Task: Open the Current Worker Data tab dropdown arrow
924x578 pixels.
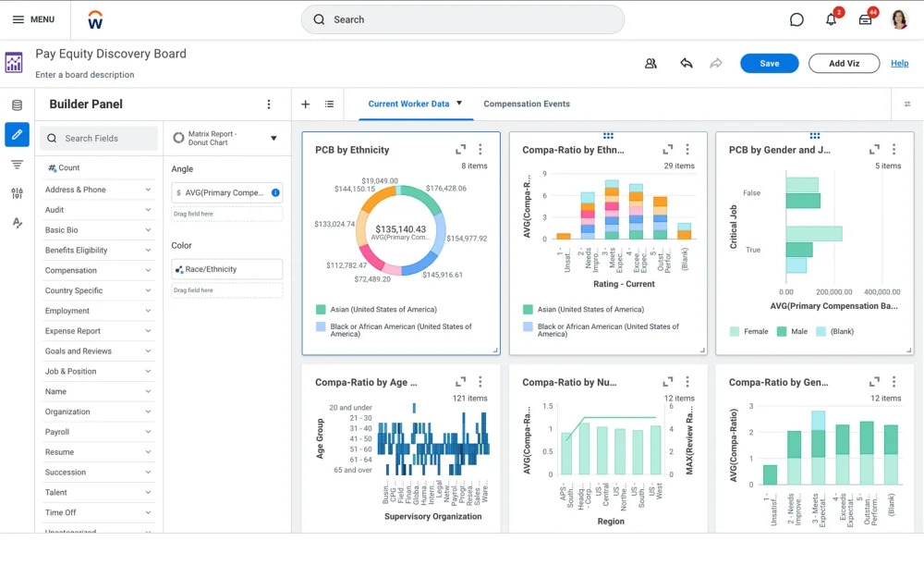Action: [x=456, y=104]
